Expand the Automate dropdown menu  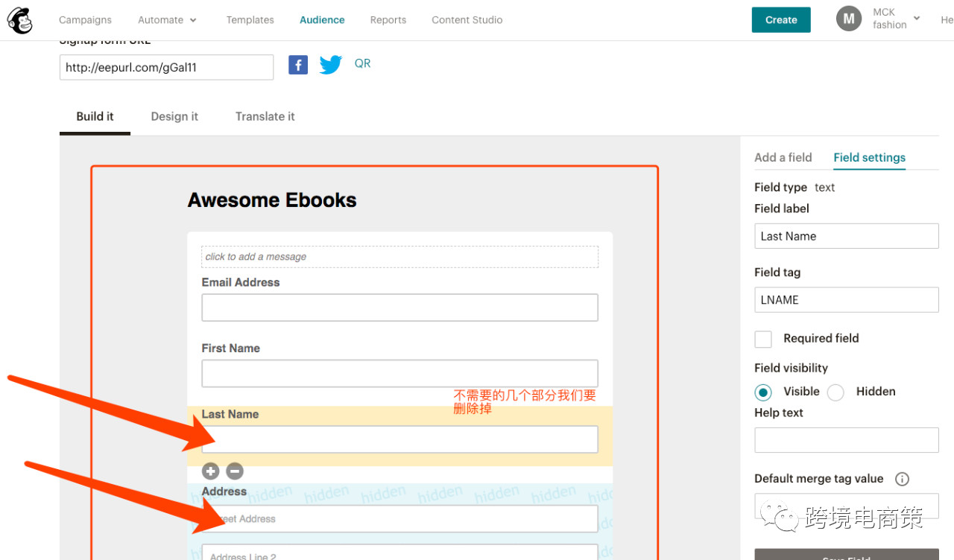coord(168,20)
